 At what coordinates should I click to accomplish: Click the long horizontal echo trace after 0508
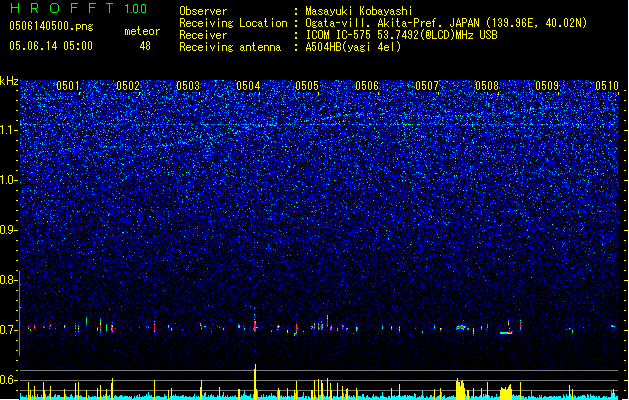coord(506,333)
